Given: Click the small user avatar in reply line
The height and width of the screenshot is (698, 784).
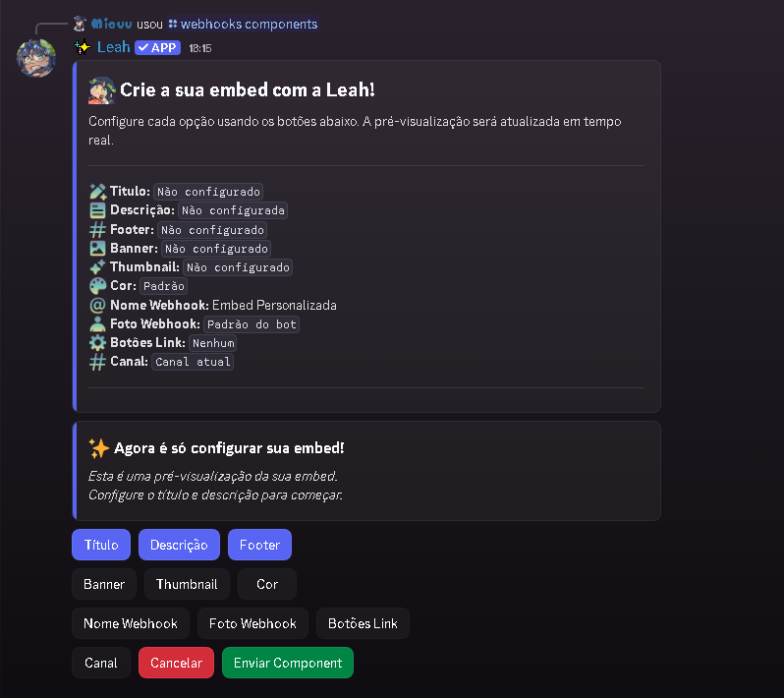Looking at the screenshot, I should coord(81,24).
